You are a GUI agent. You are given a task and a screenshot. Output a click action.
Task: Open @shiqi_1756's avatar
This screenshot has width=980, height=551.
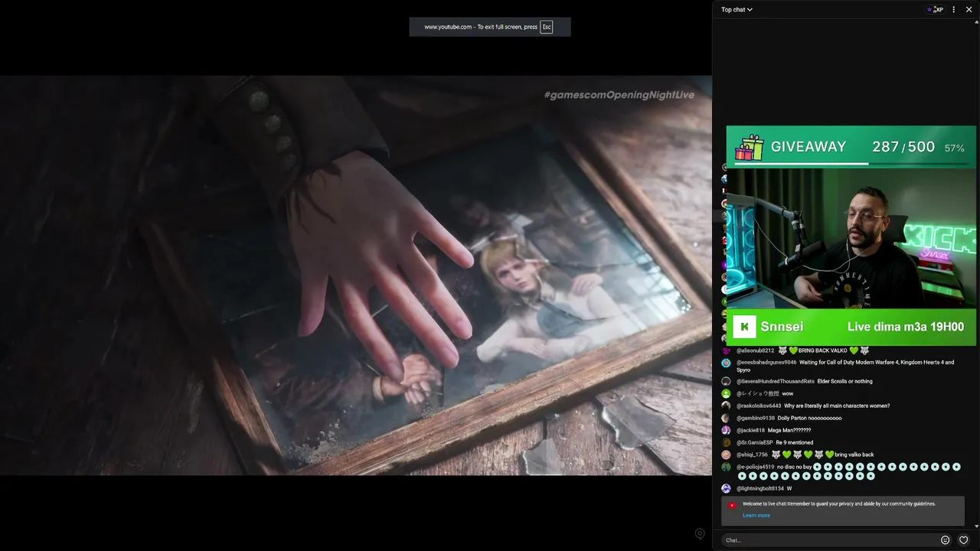[x=726, y=455]
